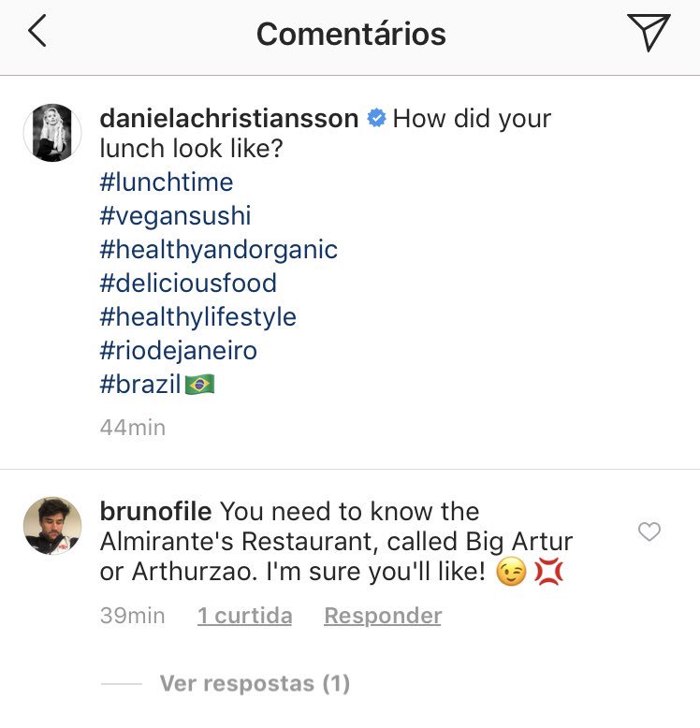Tap the brunofile username
This screenshot has height=728, width=700.
156,512
